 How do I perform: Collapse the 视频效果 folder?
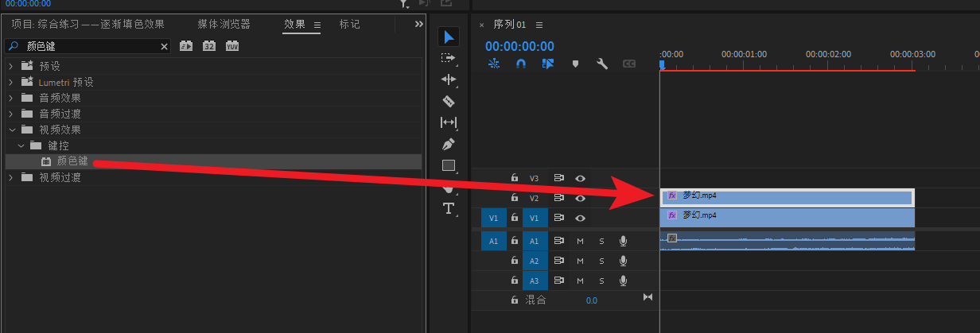11,130
